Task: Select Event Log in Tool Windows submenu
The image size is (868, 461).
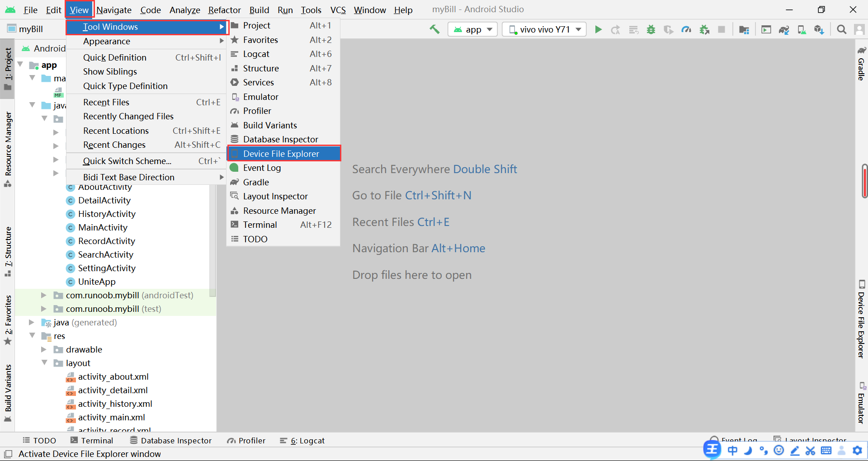Action: [283, 168]
